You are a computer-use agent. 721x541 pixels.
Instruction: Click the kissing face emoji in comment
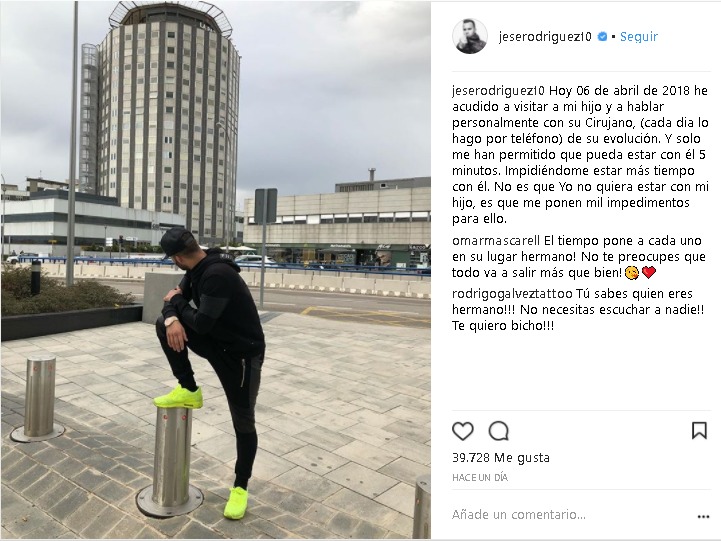tap(632, 273)
